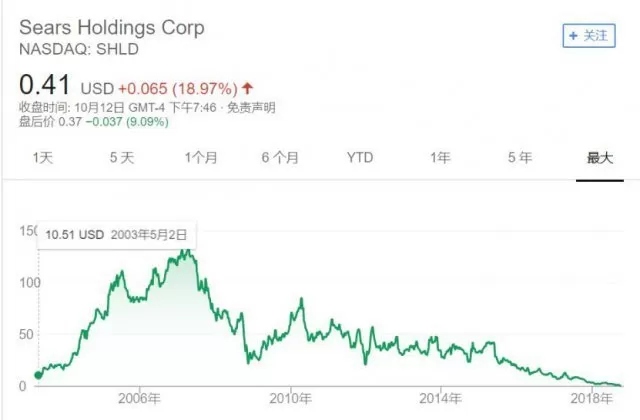The height and width of the screenshot is (420, 640).
Task: Choose the 1年 range tab
Action: point(440,158)
